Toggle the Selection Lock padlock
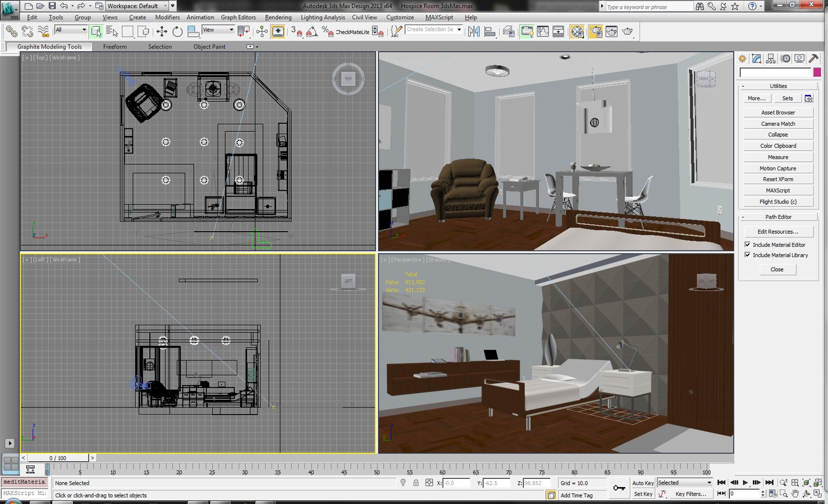This screenshot has height=504, width=828. pyautogui.click(x=416, y=483)
